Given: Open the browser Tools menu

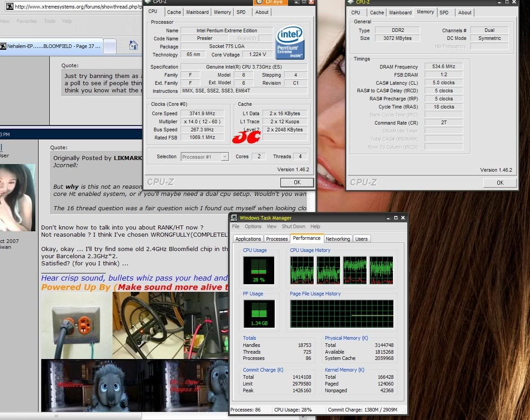Looking at the screenshot, I should (50, 21).
